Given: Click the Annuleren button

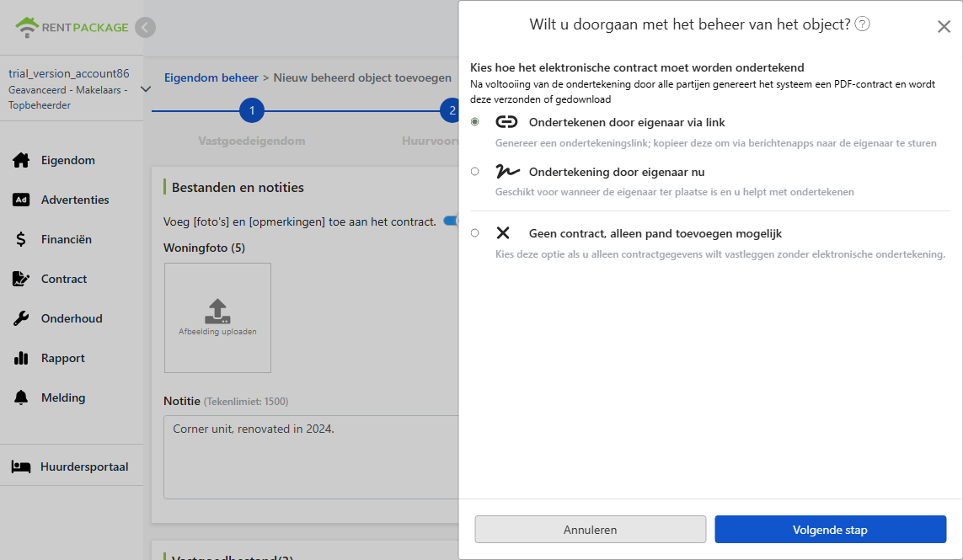Looking at the screenshot, I should click(x=591, y=530).
